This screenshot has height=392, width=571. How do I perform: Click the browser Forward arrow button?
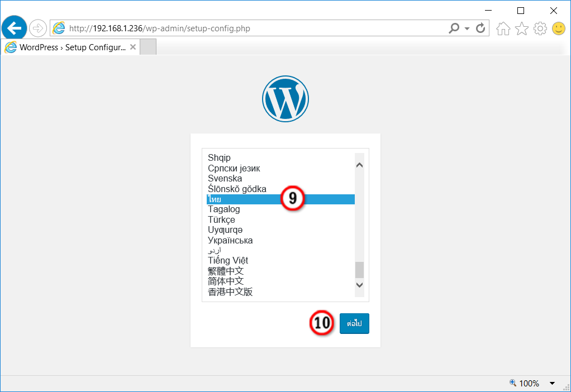click(x=37, y=28)
